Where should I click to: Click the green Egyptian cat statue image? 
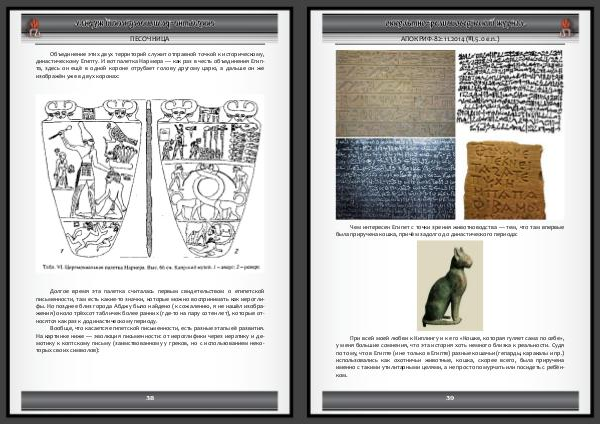(446, 286)
